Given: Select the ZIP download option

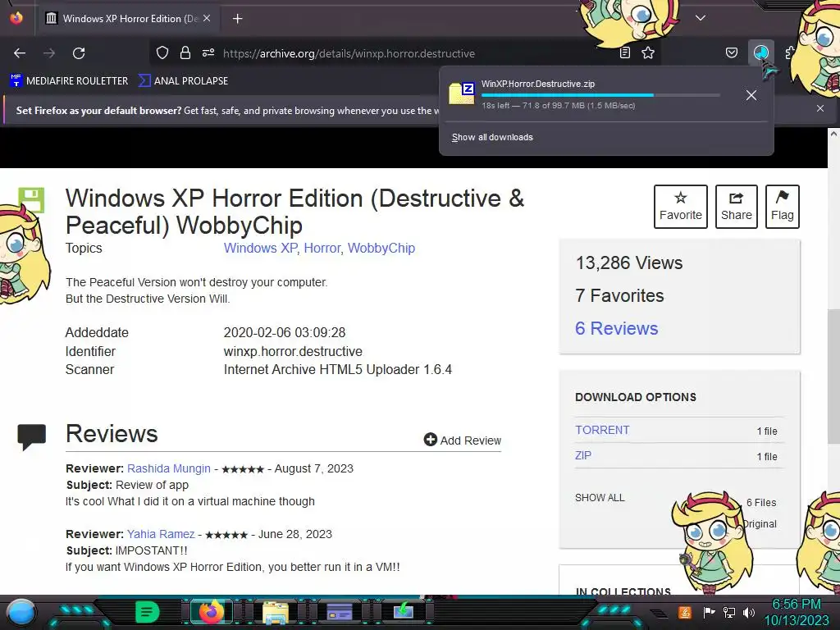Looking at the screenshot, I should (x=583, y=455).
